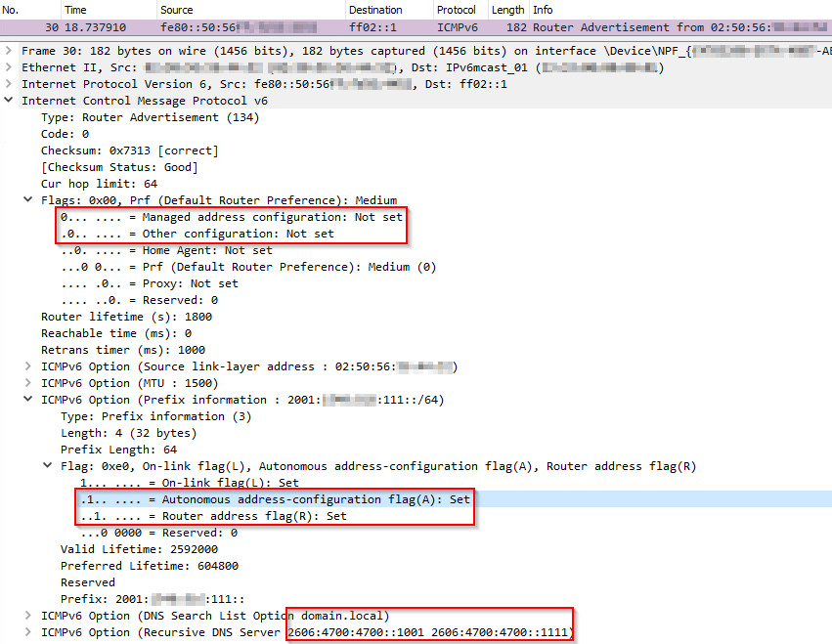Select packet number 30 in the list
Image resolution: width=832 pixels, height=644 pixels.
tap(293, 27)
